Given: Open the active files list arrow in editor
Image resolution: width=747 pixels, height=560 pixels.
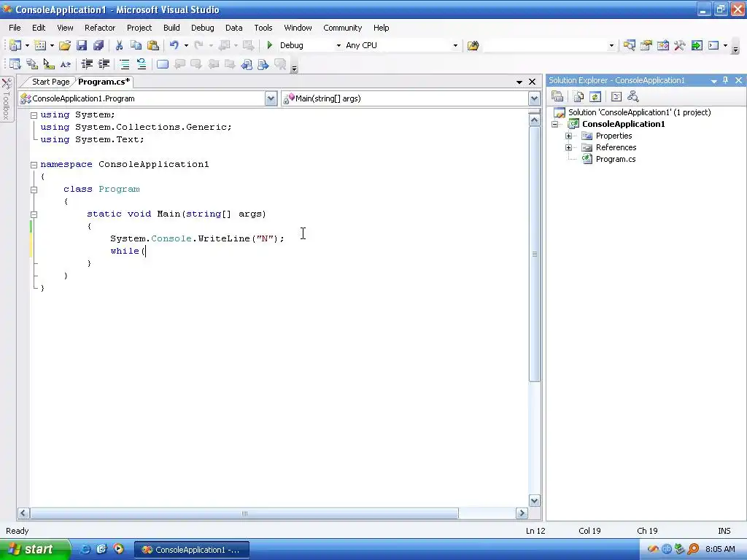Looking at the screenshot, I should pyautogui.click(x=519, y=82).
